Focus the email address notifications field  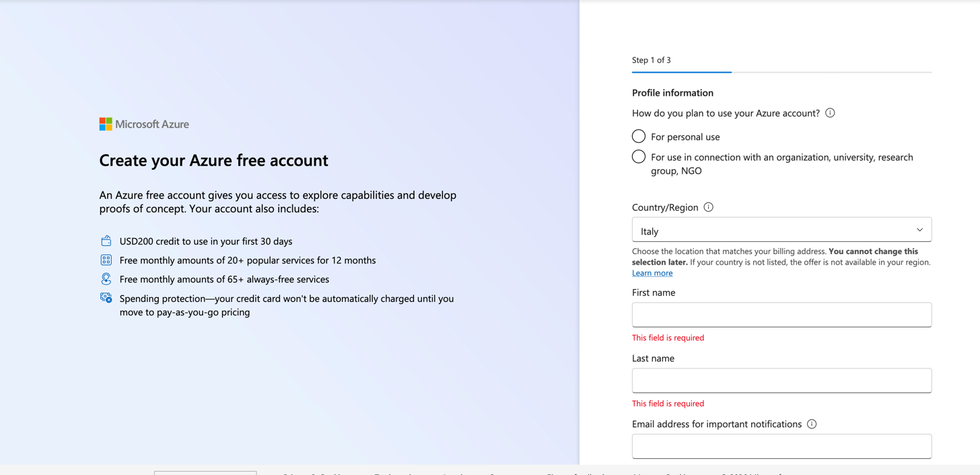(781, 446)
